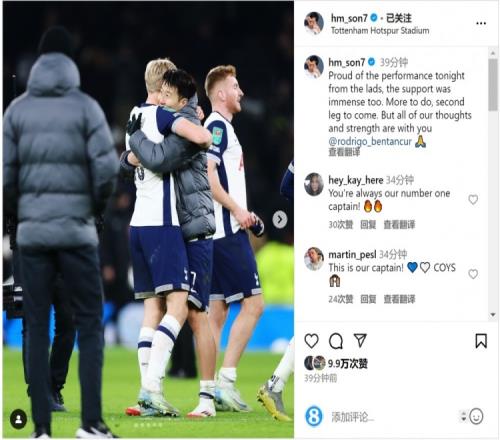Open @rodrigo_bentancur mention link
The image size is (500, 440).
tap(370, 141)
